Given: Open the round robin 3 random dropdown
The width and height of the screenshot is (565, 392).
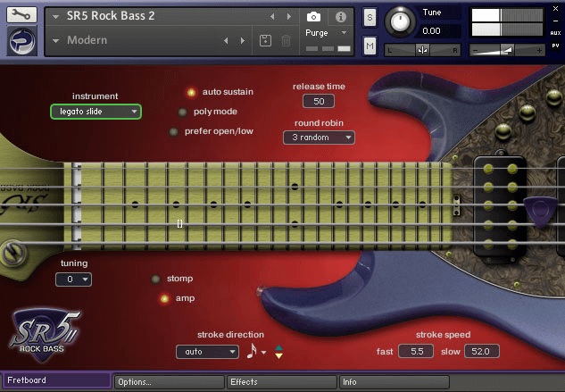Looking at the screenshot, I should (x=319, y=138).
